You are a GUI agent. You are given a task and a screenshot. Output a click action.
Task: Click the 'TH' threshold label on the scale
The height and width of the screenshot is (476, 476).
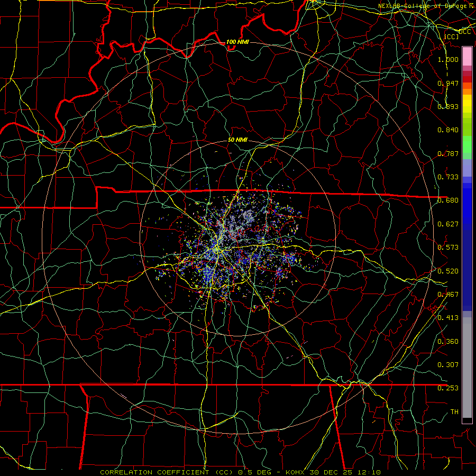pos(454,411)
